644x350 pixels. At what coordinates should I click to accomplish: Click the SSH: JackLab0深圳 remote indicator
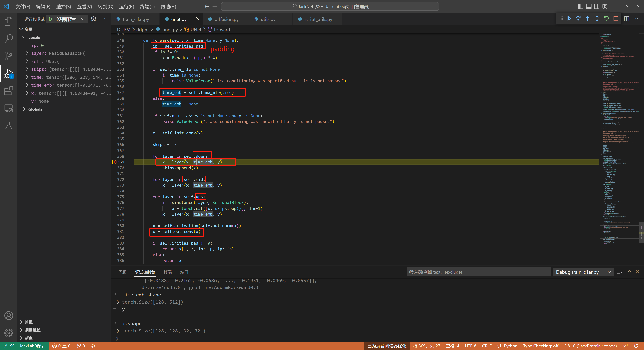click(25, 346)
